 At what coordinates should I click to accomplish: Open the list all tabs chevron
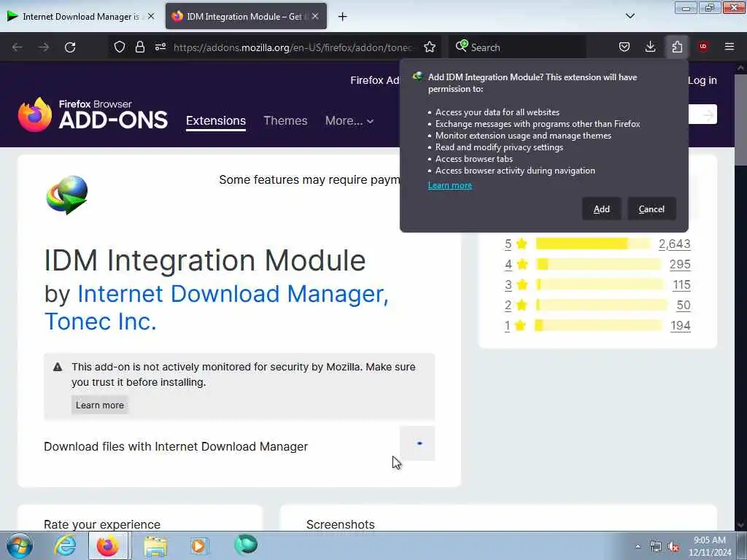(630, 16)
